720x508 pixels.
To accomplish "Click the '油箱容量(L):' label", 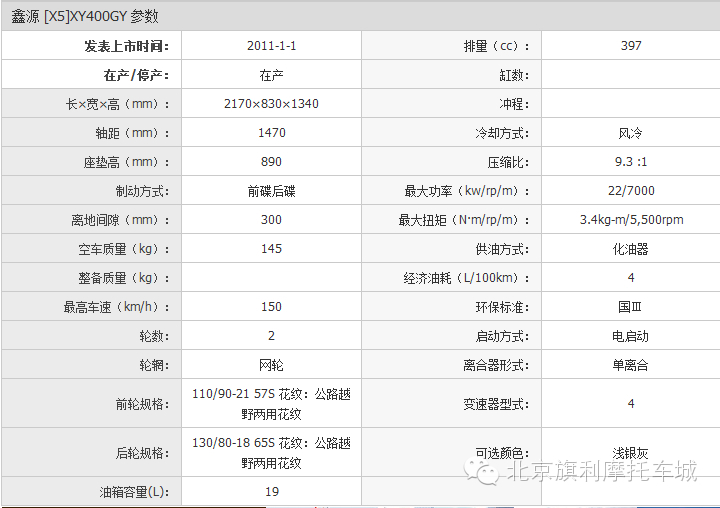I will (x=134, y=492).
